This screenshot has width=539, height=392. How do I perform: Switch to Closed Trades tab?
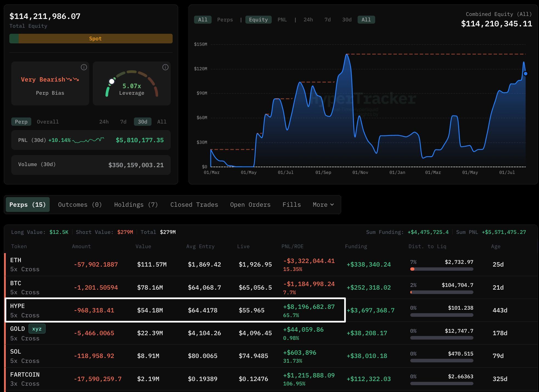[x=194, y=205]
